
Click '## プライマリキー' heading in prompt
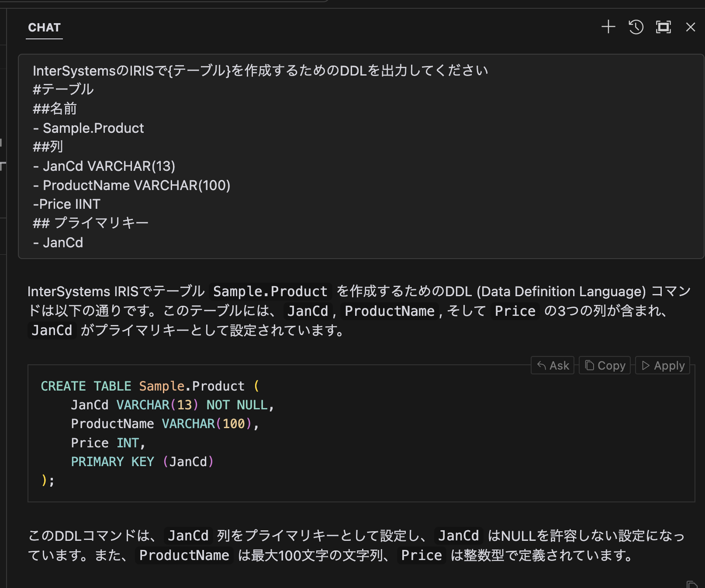tap(90, 223)
